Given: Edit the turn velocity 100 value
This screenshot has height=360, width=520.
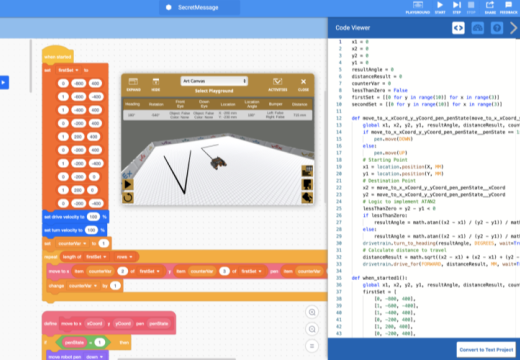Looking at the screenshot, I should (x=91, y=230).
